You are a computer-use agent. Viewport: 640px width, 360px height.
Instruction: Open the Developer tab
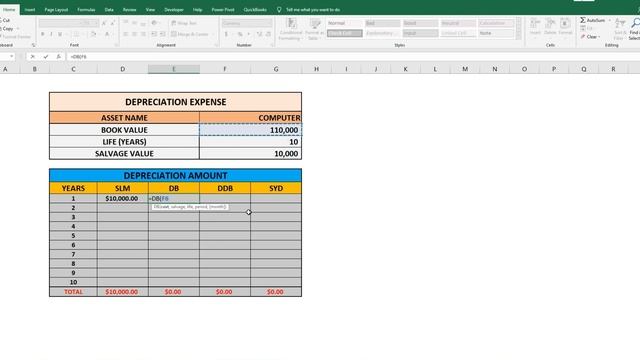(174, 9)
